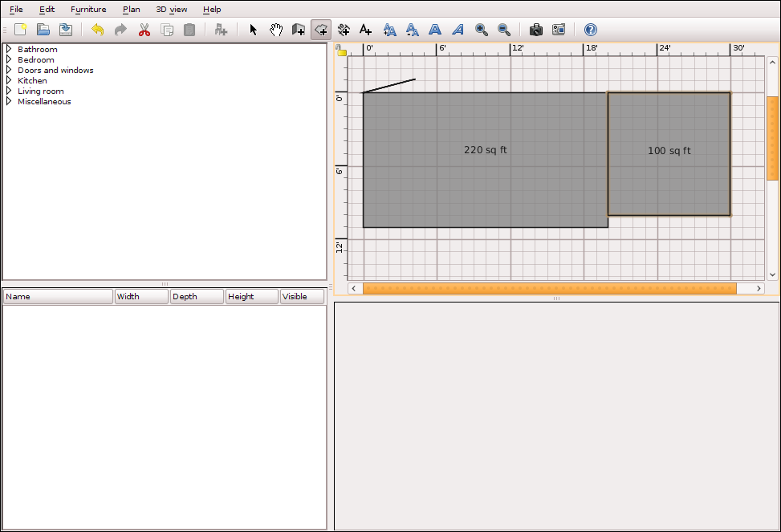Cut selection with the scissors icon
781x532 pixels.
(144, 30)
